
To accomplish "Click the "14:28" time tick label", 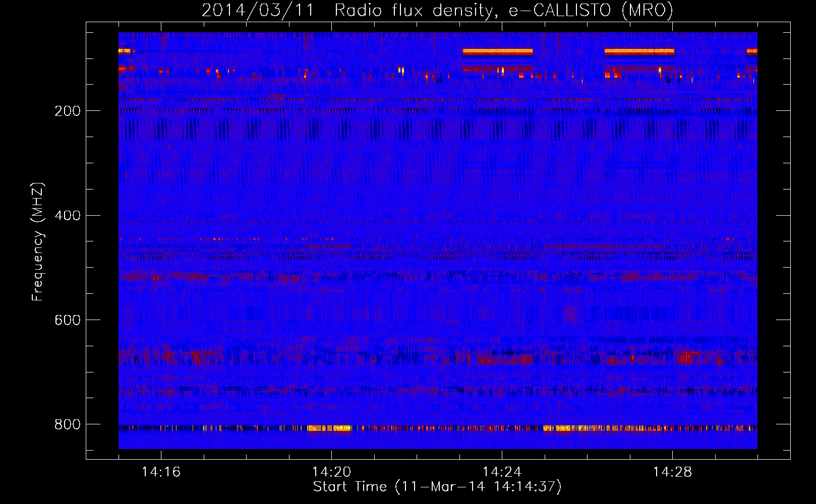I will click(x=672, y=472).
